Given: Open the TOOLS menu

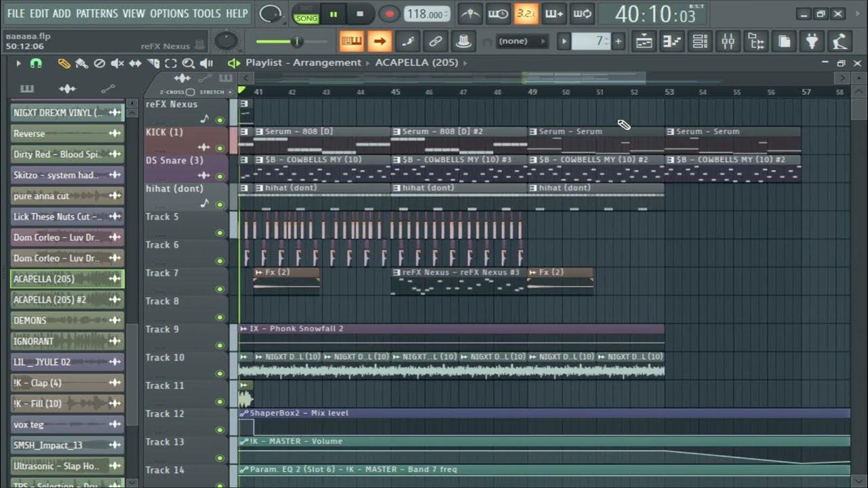Looking at the screenshot, I should click(x=208, y=13).
